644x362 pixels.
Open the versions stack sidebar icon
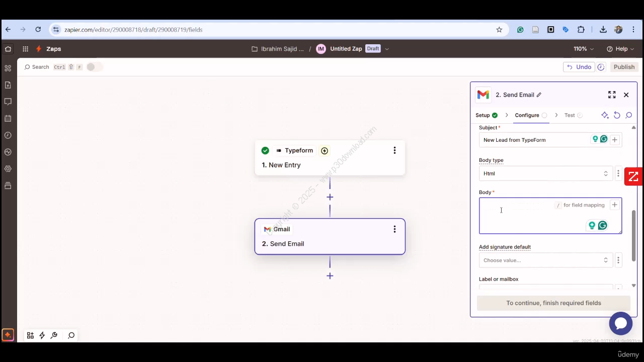[8, 186]
